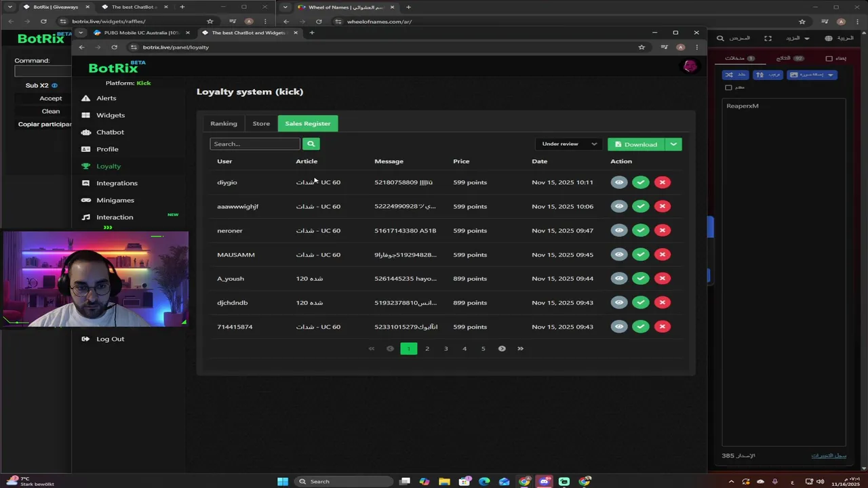Switch to the Store tab
Viewport: 868px width, 488px height.
[261, 123]
